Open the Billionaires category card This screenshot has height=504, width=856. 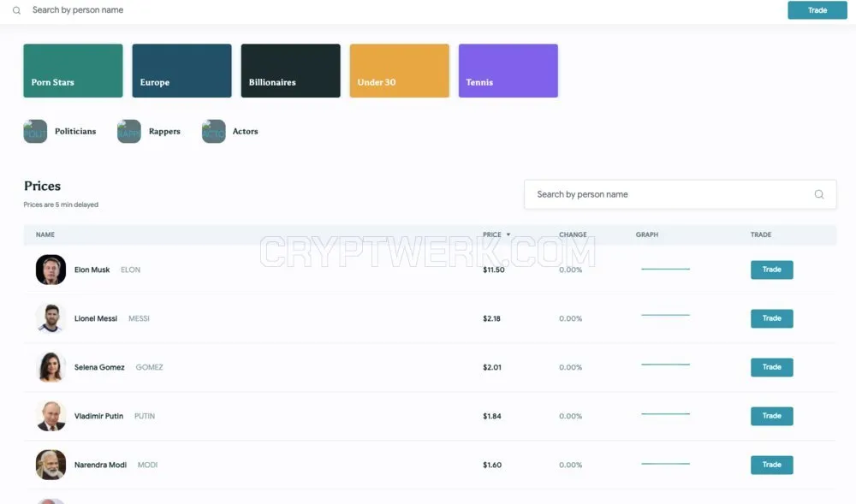[x=290, y=71]
